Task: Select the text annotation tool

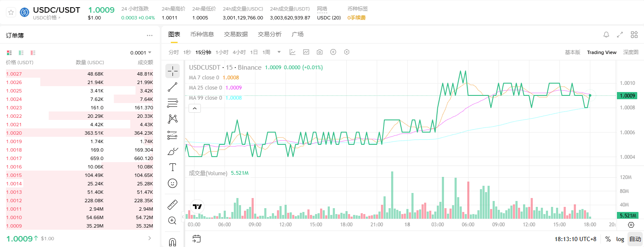Action: tap(173, 167)
